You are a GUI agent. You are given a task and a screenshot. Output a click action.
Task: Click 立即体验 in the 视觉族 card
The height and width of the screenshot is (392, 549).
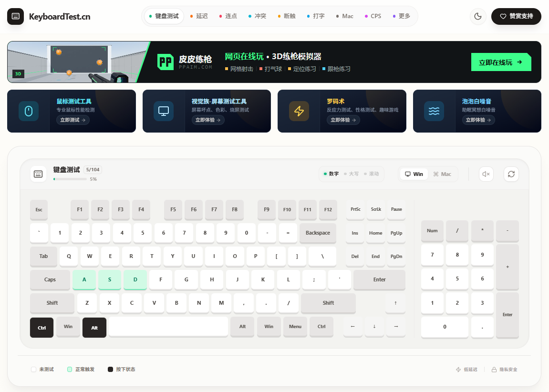click(x=208, y=120)
